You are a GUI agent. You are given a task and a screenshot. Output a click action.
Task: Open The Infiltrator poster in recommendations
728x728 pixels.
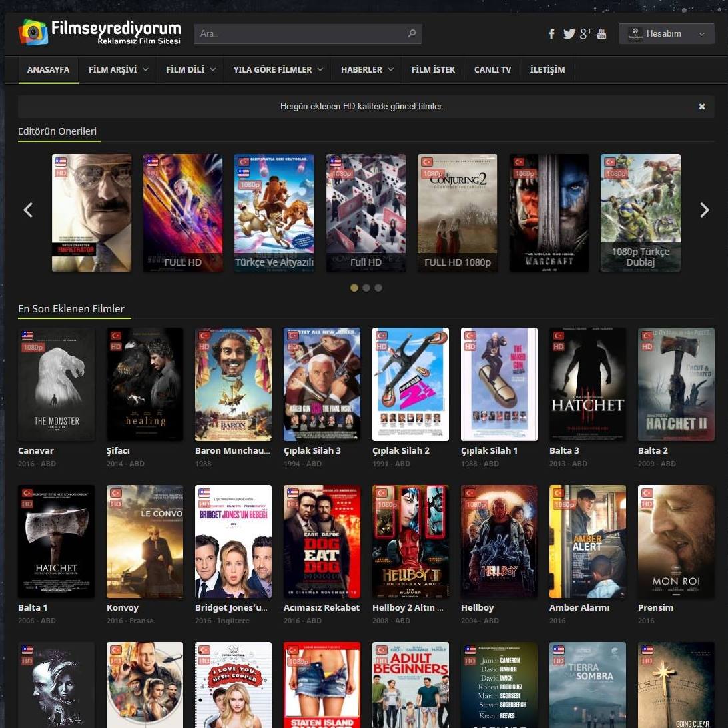(x=91, y=212)
